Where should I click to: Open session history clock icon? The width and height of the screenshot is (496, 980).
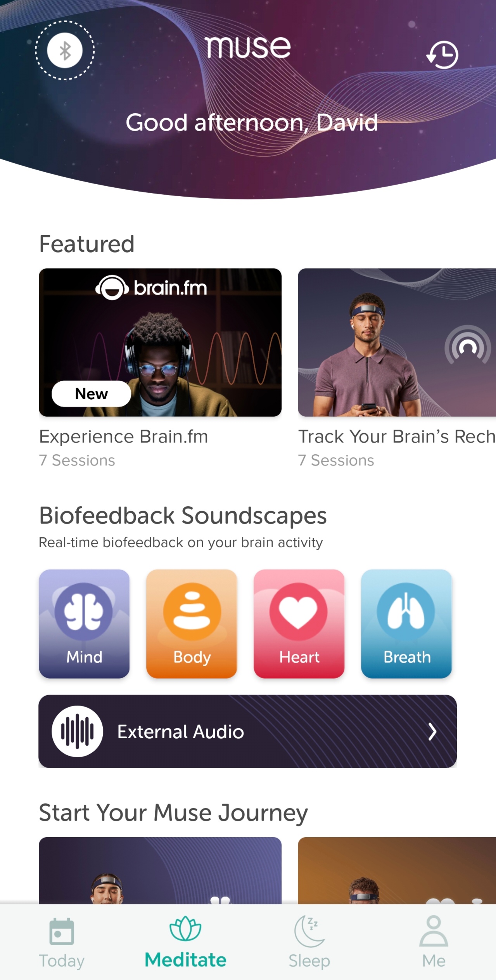[x=442, y=54]
